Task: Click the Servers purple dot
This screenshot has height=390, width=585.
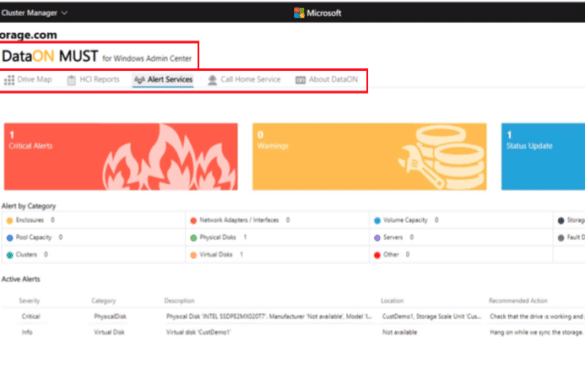Action: coord(377,238)
